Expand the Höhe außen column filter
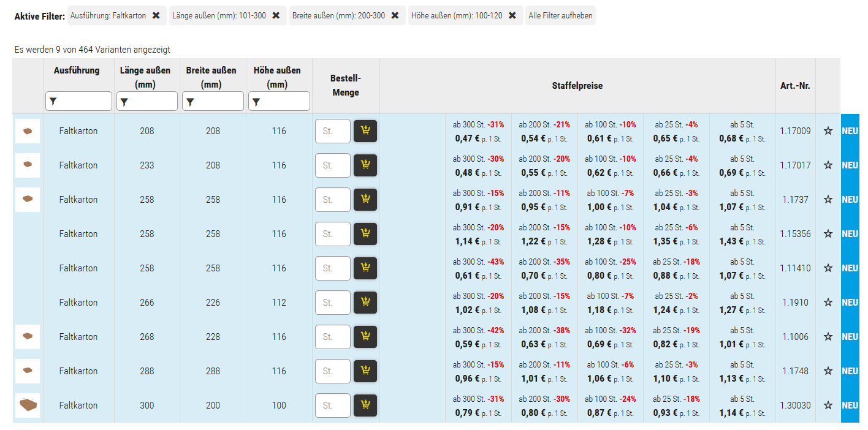868x430 pixels. pyautogui.click(x=279, y=101)
